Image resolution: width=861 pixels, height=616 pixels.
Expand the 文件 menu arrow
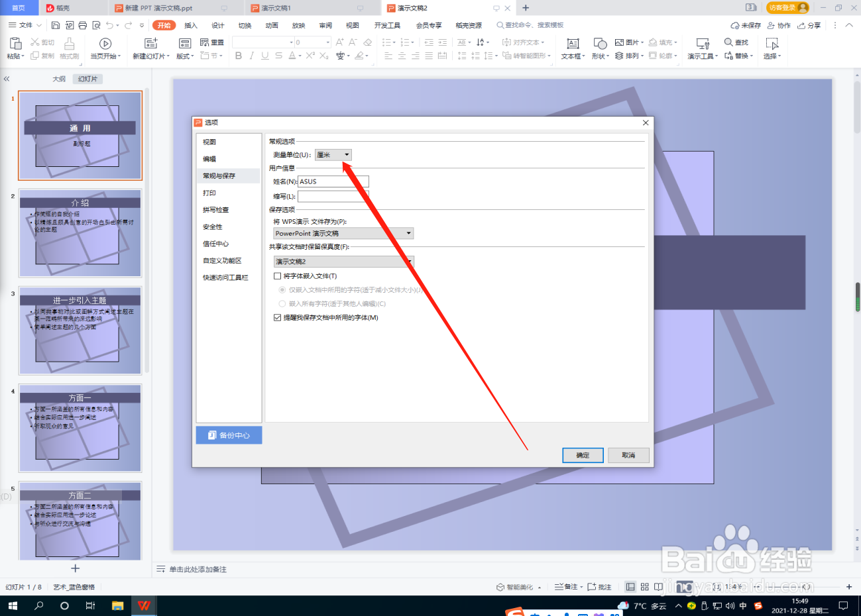(38, 25)
